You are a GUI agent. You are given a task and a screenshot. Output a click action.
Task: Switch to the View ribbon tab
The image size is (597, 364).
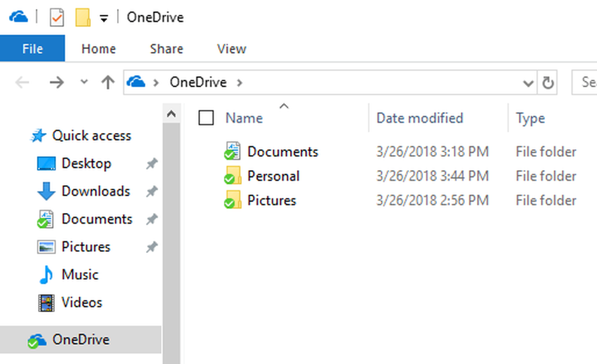click(232, 49)
